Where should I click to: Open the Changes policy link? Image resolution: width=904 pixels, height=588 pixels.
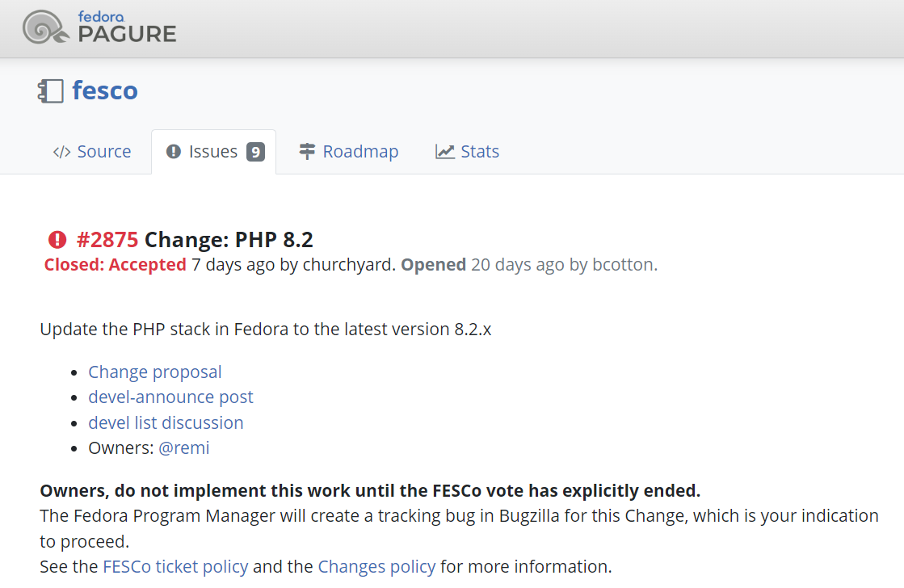click(x=376, y=566)
